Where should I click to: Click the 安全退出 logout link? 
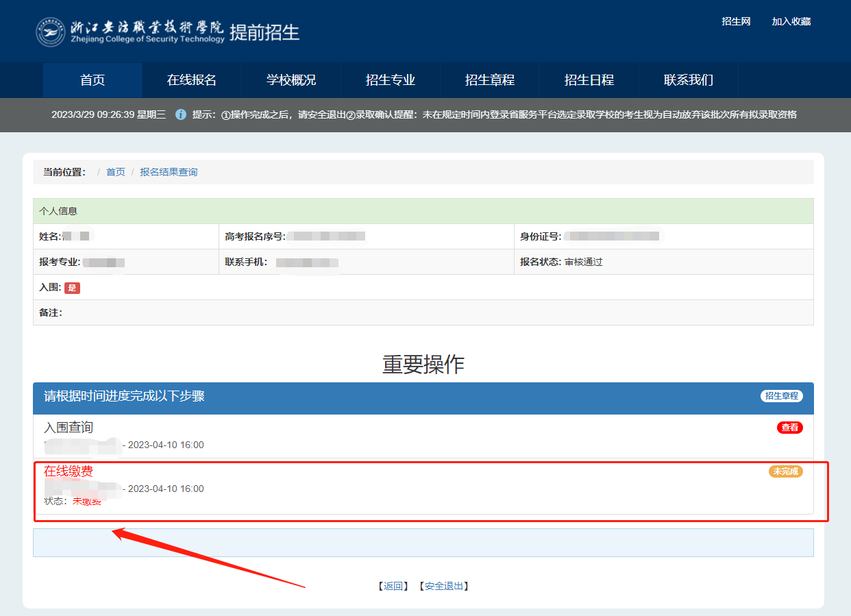[x=444, y=586]
